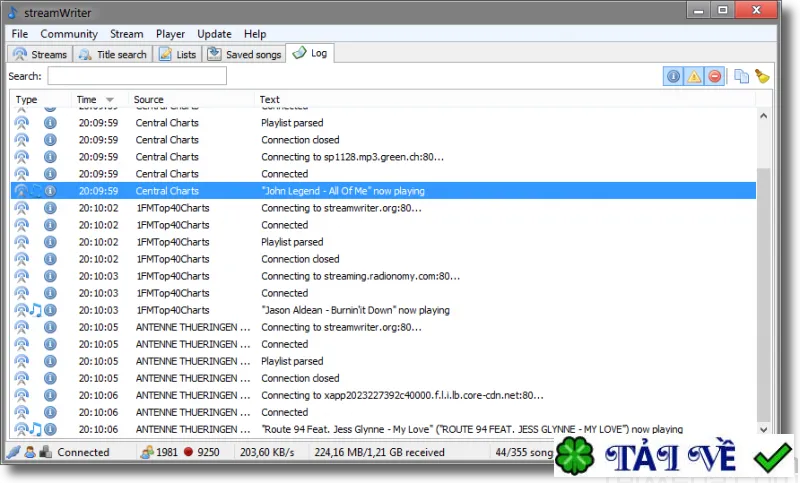Open the Help menu
Image resolution: width=800 pixels, height=483 pixels.
point(255,34)
